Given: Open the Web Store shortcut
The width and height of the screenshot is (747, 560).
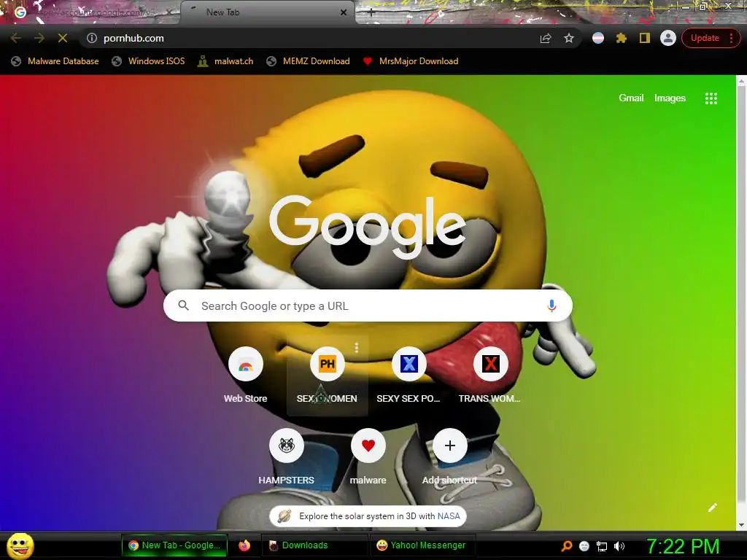Looking at the screenshot, I should coord(245,375).
